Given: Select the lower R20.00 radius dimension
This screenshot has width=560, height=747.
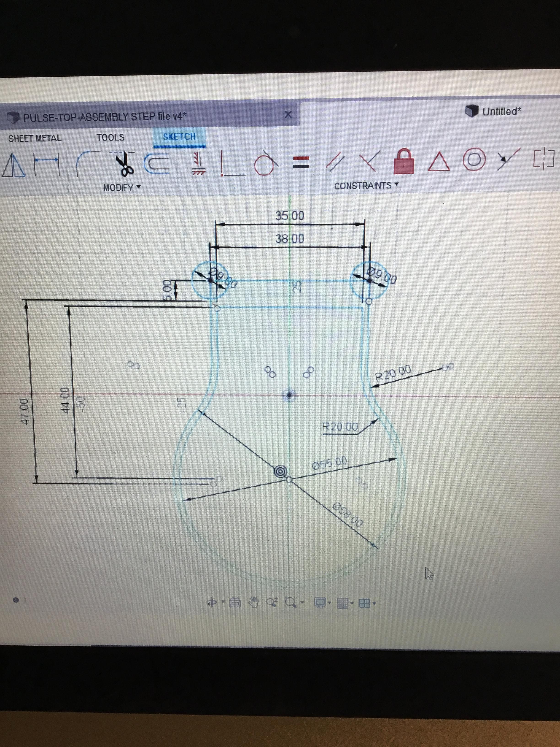Looking at the screenshot, I should pyautogui.click(x=340, y=427).
